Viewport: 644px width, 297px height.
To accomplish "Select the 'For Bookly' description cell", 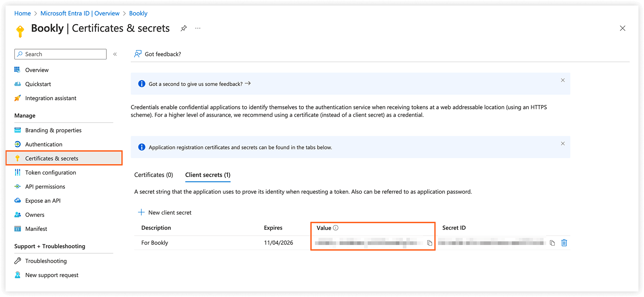I will click(x=155, y=243).
